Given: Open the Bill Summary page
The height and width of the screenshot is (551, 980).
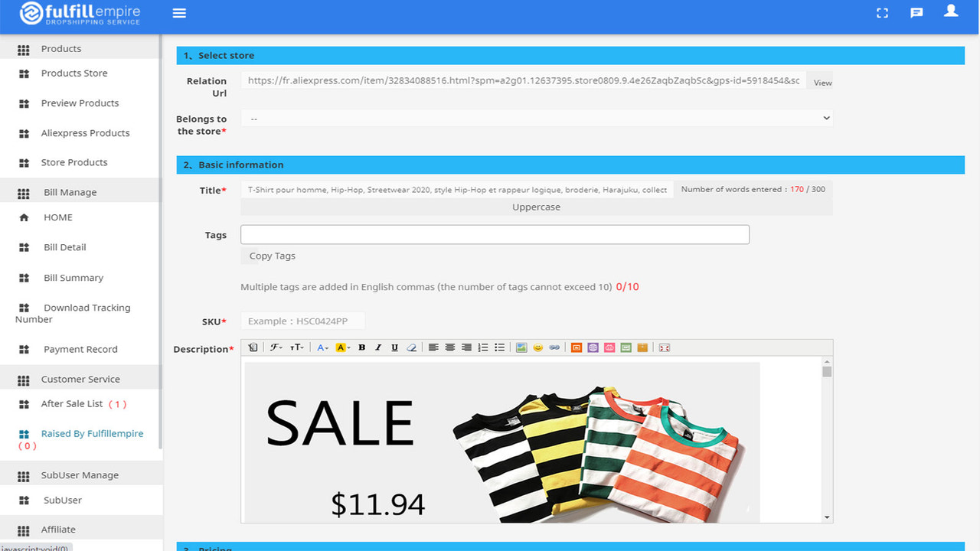Looking at the screenshot, I should (73, 277).
